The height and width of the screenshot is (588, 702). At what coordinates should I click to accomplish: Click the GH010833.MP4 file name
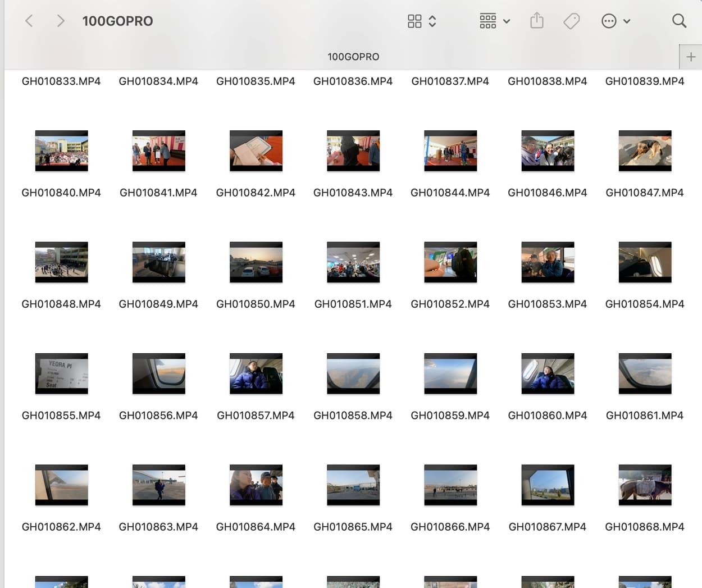tap(61, 81)
